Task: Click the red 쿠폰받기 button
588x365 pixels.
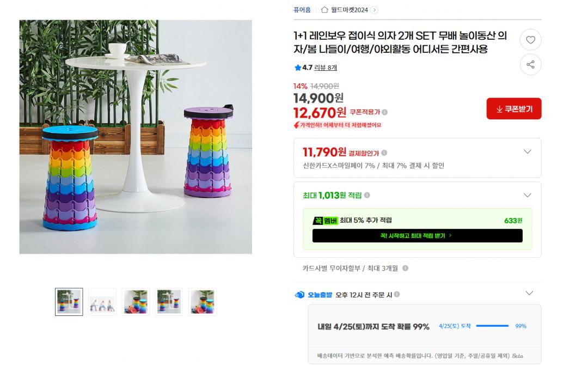Action: pyautogui.click(x=514, y=109)
